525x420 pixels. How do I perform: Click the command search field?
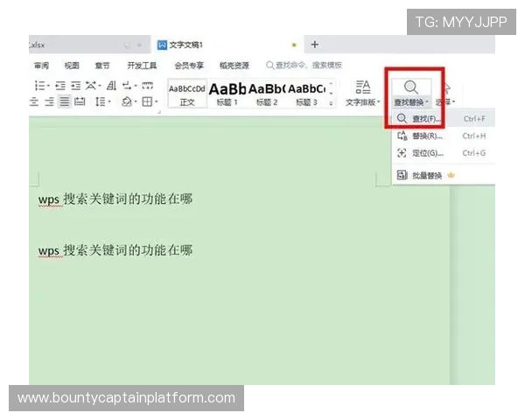(304, 66)
